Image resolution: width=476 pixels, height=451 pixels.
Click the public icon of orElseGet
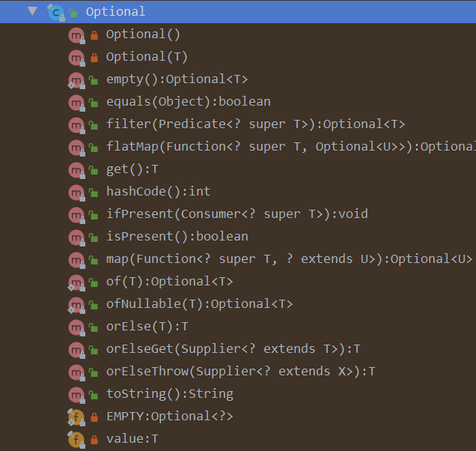pyautogui.click(x=94, y=350)
